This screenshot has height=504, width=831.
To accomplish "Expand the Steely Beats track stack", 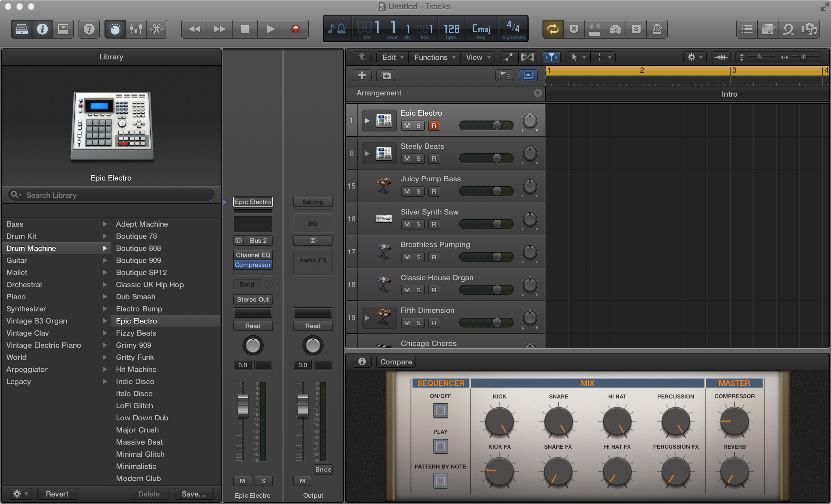I will (x=367, y=154).
